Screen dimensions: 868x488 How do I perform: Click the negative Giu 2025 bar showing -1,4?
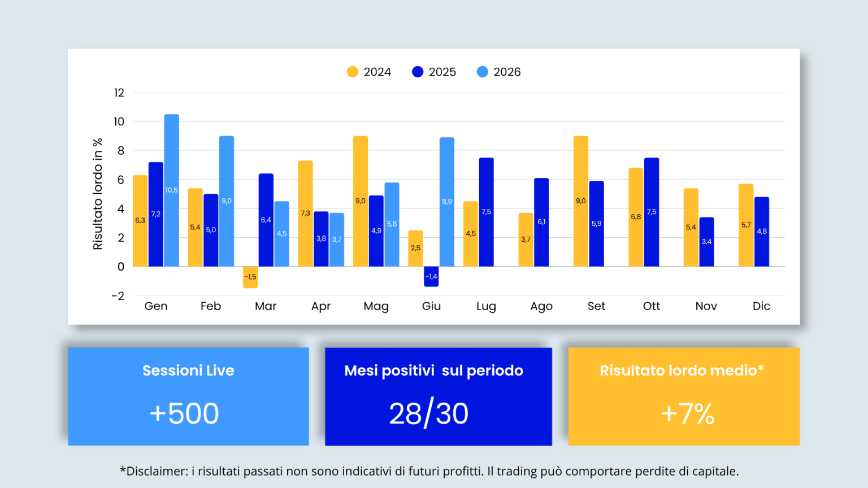[431, 277]
